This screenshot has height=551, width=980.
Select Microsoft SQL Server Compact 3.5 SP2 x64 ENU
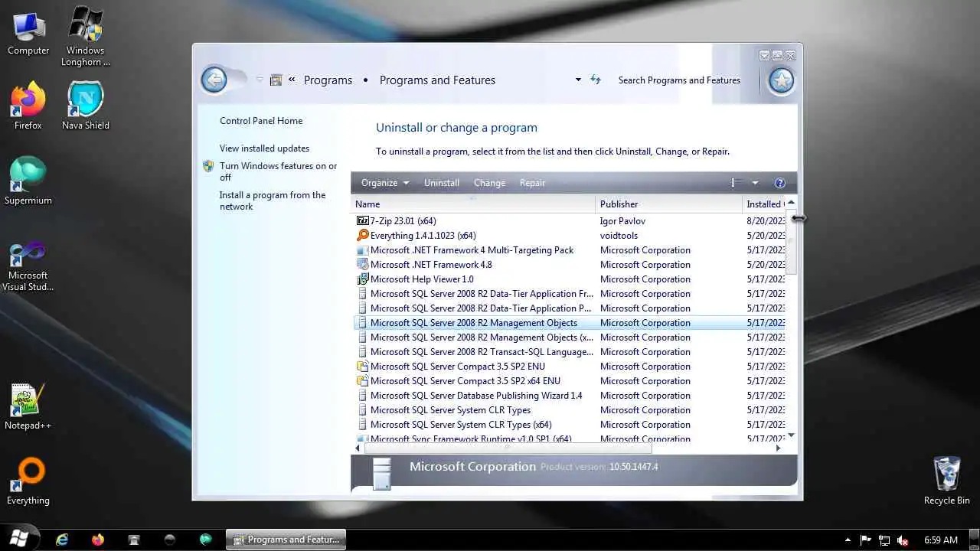[570, 381]
